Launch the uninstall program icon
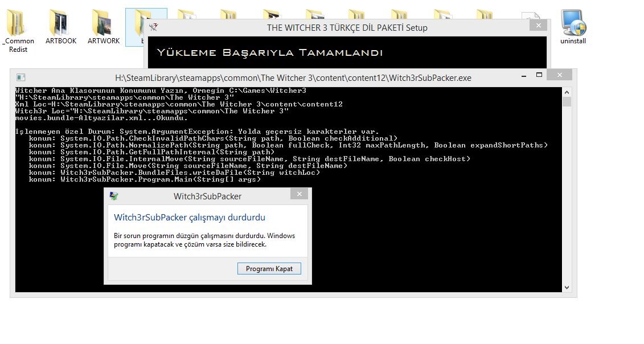The width and height of the screenshot is (644, 344). pos(573,27)
